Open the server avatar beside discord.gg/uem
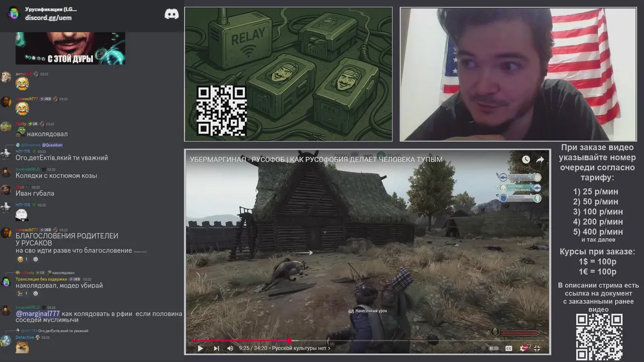The height and width of the screenshot is (362, 644). tap(14, 14)
